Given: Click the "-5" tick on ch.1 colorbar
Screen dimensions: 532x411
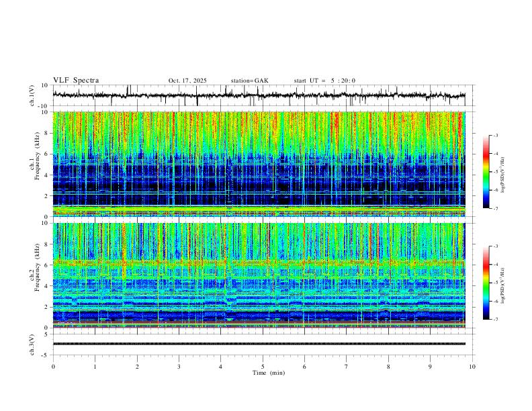Looking at the screenshot, I should (x=495, y=172).
